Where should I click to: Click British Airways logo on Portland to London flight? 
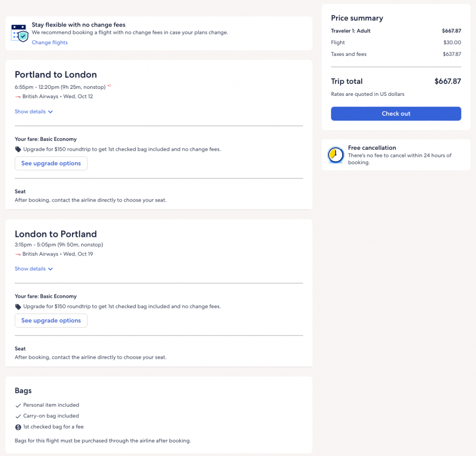tap(18, 97)
